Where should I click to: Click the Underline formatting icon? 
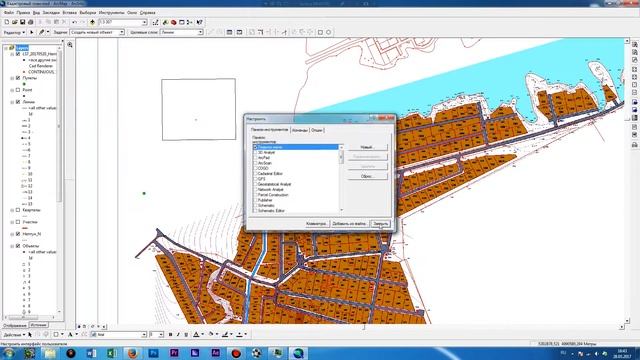(186, 334)
